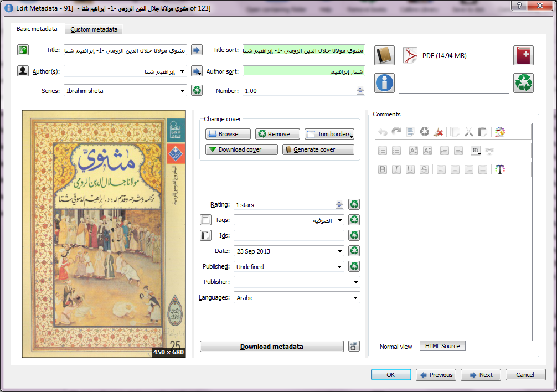557x392 pixels.
Task: Remove formatting with Comments recycle icon
Action: coord(425,132)
